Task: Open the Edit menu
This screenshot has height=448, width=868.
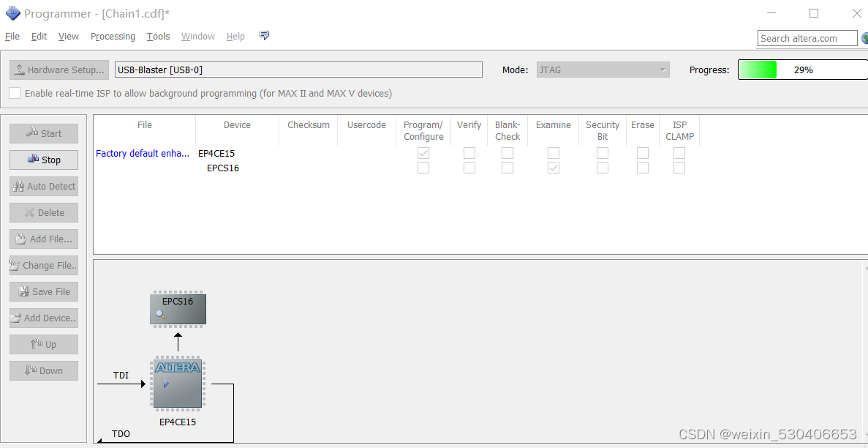Action: click(39, 36)
